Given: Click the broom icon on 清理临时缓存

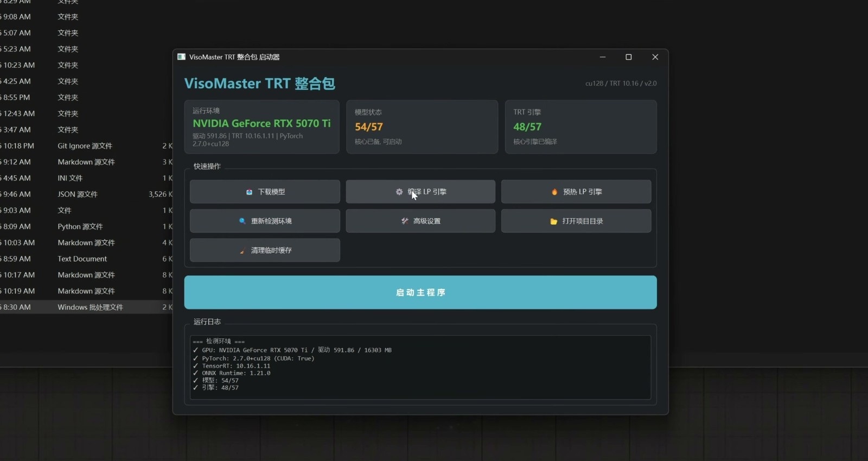Looking at the screenshot, I should click(x=242, y=251).
